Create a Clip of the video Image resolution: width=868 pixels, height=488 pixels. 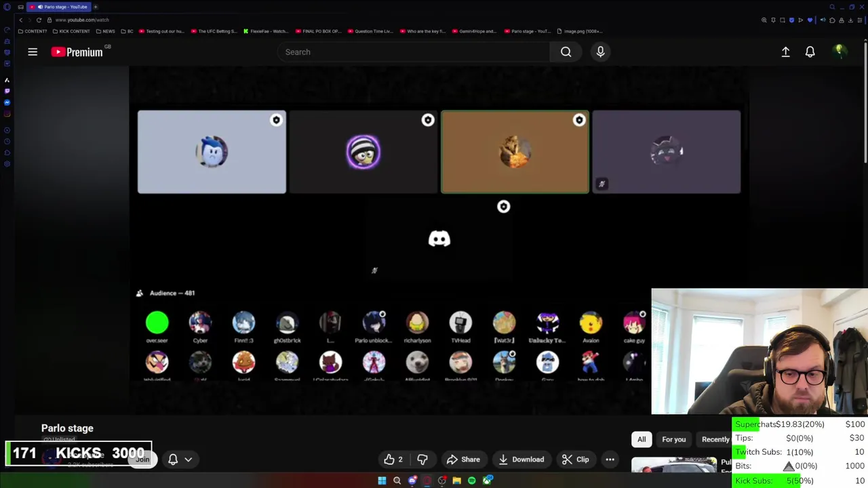coord(576,460)
